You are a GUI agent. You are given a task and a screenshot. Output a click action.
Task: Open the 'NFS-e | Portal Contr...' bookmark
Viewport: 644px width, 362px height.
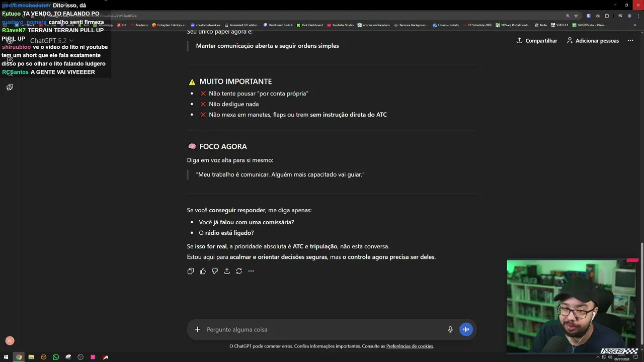tap(513, 25)
